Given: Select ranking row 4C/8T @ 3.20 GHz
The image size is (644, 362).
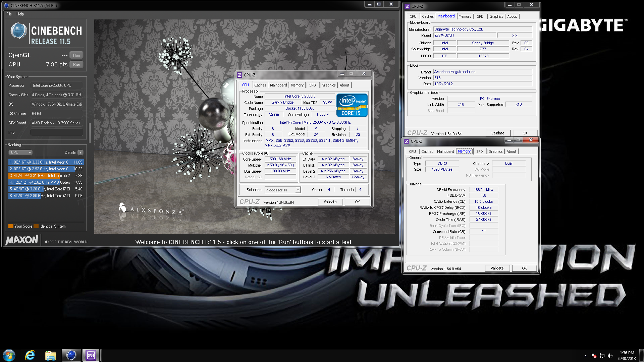Looking at the screenshot, I should click(x=46, y=189).
